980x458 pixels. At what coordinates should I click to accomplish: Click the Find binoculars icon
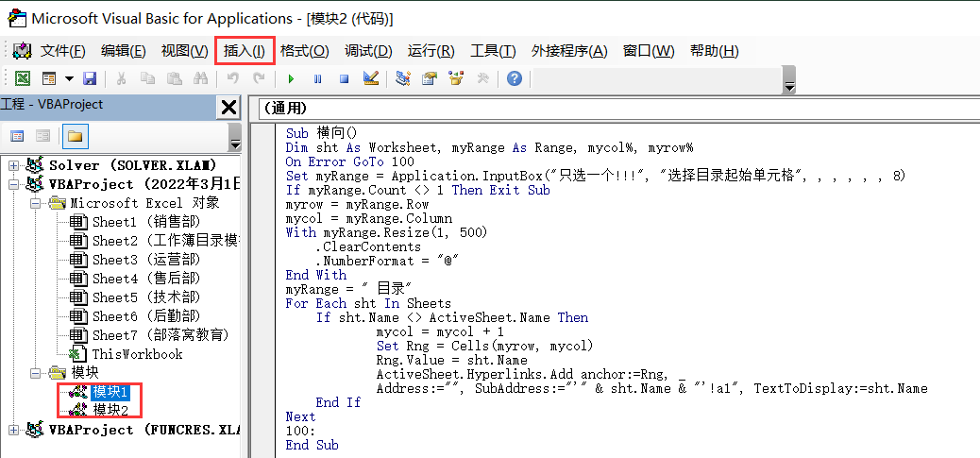coord(200,78)
